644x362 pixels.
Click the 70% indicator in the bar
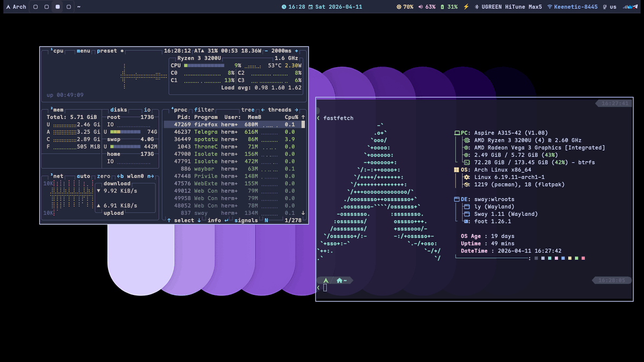(x=405, y=7)
